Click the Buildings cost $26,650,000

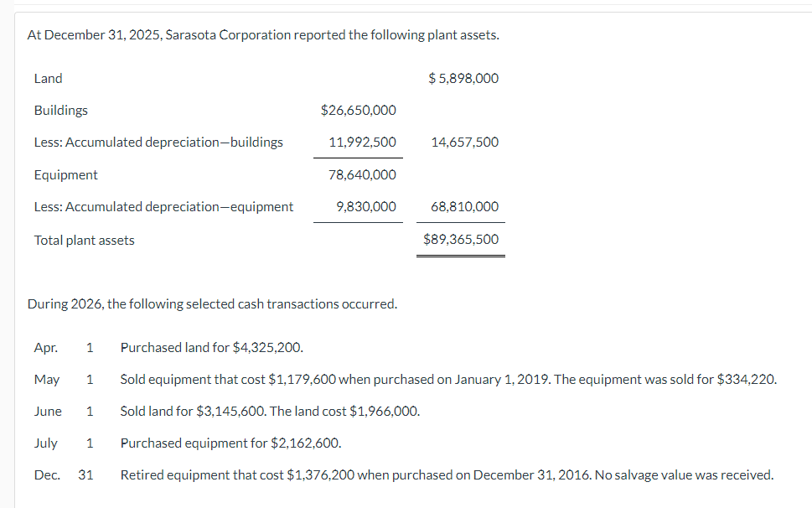(358, 110)
